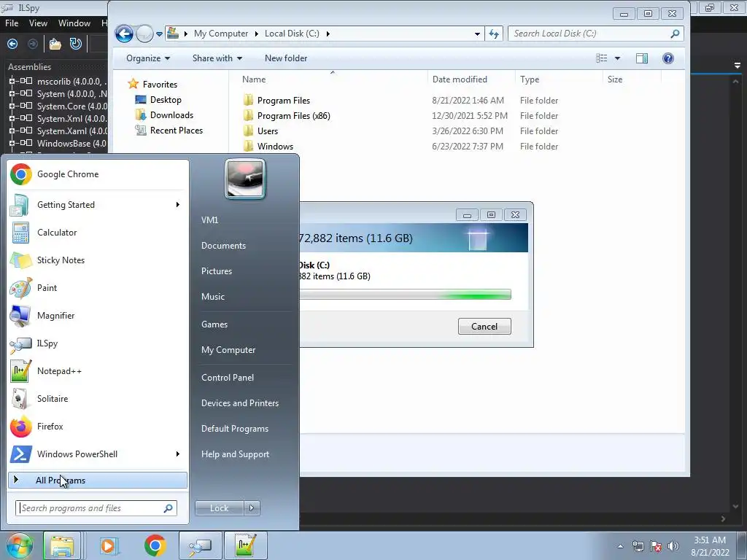747x560 pixels.
Task: Click ILSpy open file toolbar icon
Action: pyautogui.click(x=55, y=44)
